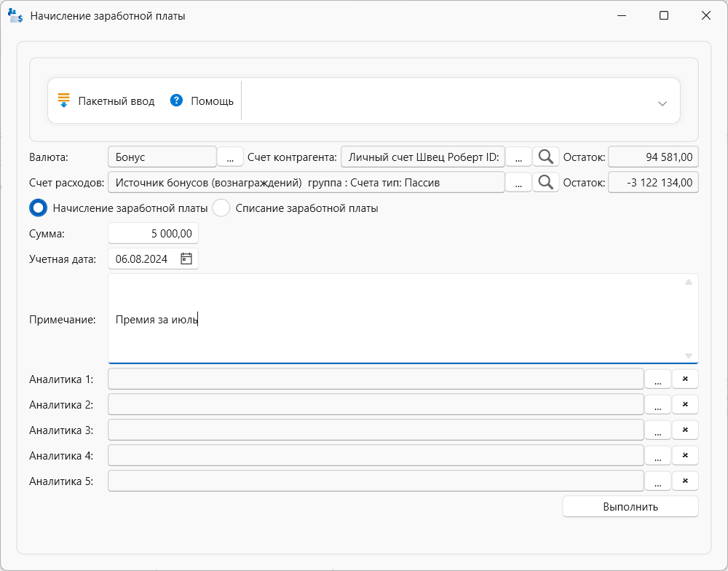Browse values for Аналитика 5

(x=658, y=481)
